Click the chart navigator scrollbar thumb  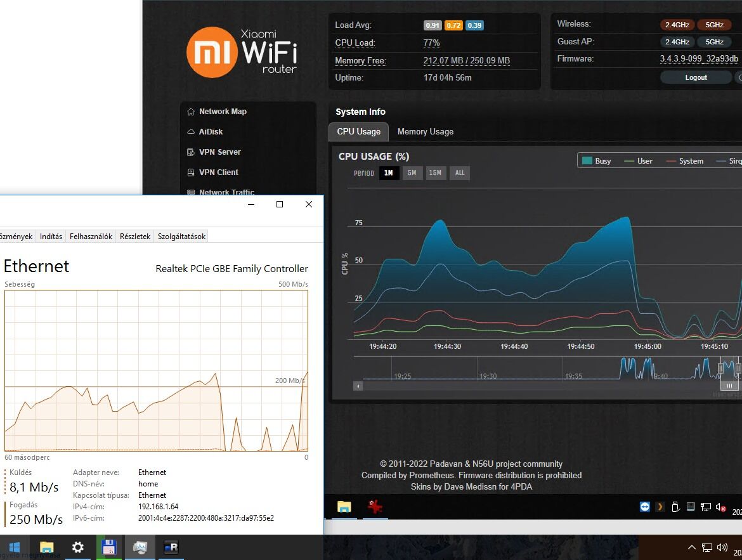pyautogui.click(x=729, y=386)
